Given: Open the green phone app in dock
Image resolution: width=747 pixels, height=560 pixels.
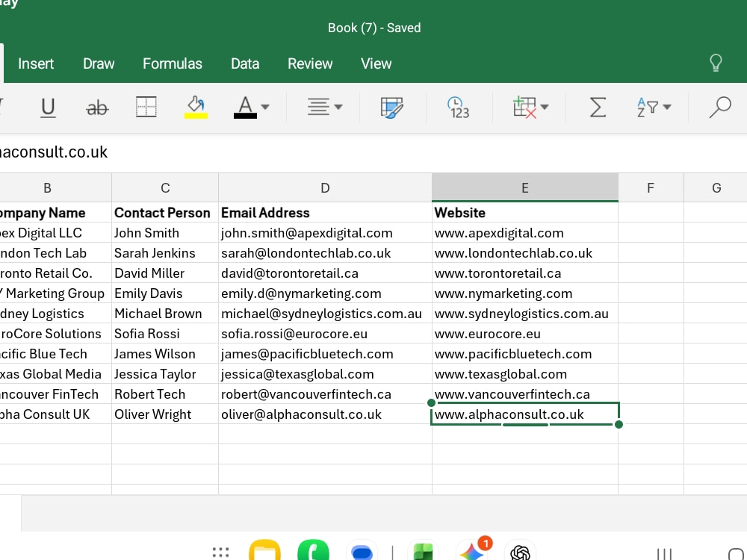Looking at the screenshot, I should click(314, 550).
